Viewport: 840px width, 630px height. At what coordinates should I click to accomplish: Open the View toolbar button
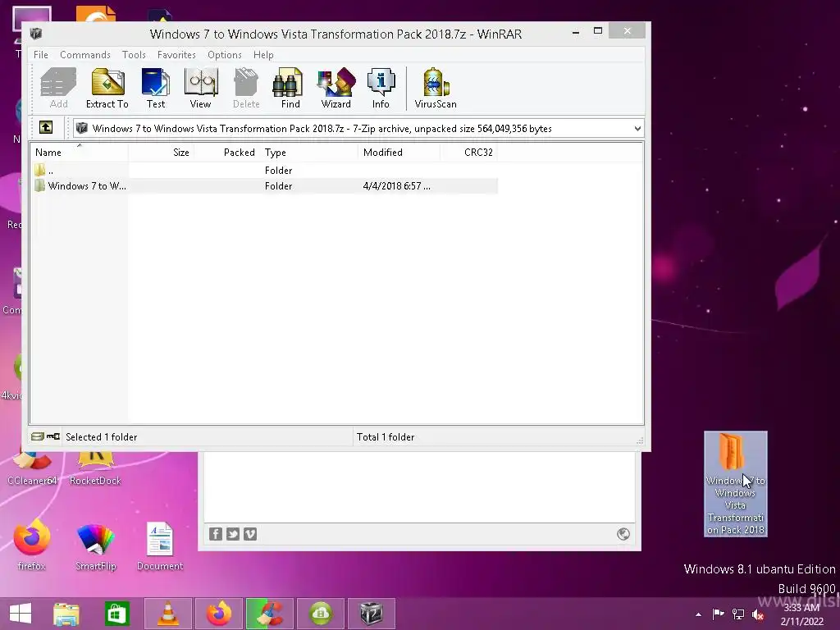[200, 89]
